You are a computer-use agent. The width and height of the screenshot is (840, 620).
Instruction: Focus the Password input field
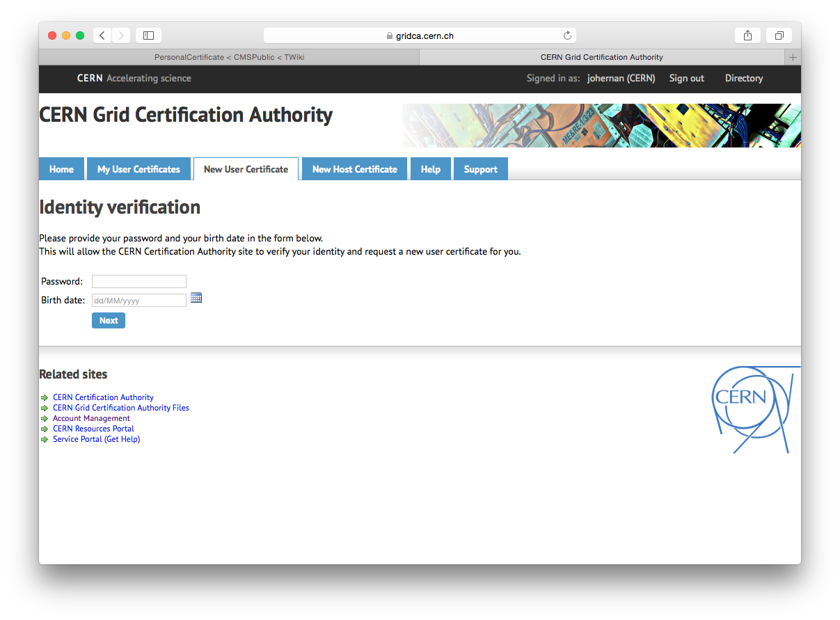139,281
